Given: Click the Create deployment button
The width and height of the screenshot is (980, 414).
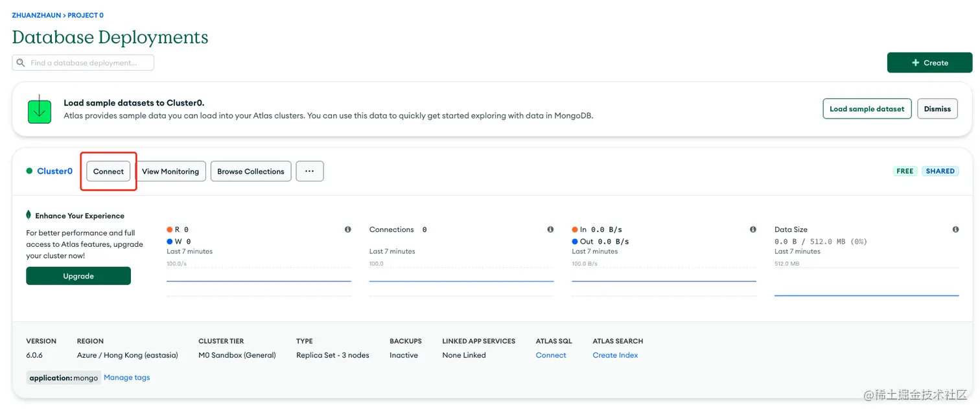Looking at the screenshot, I should [x=929, y=63].
